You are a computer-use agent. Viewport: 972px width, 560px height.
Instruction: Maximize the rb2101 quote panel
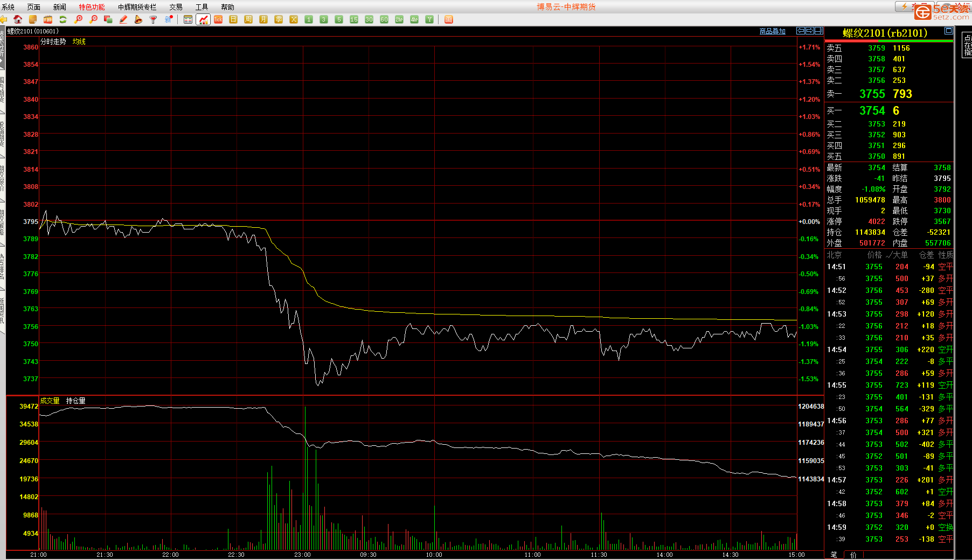(949, 31)
